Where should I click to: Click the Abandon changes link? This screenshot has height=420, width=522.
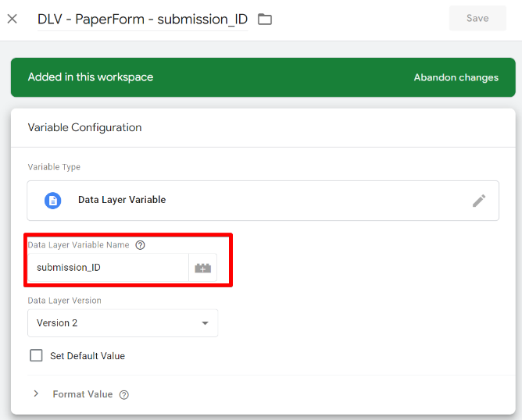(456, 77)
